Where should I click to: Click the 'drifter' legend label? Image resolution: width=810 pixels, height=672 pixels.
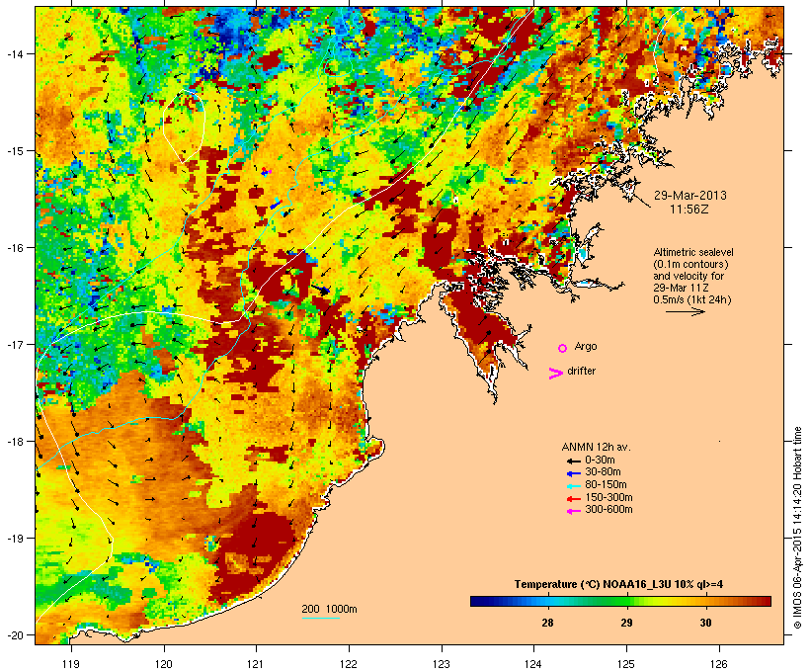581,371
